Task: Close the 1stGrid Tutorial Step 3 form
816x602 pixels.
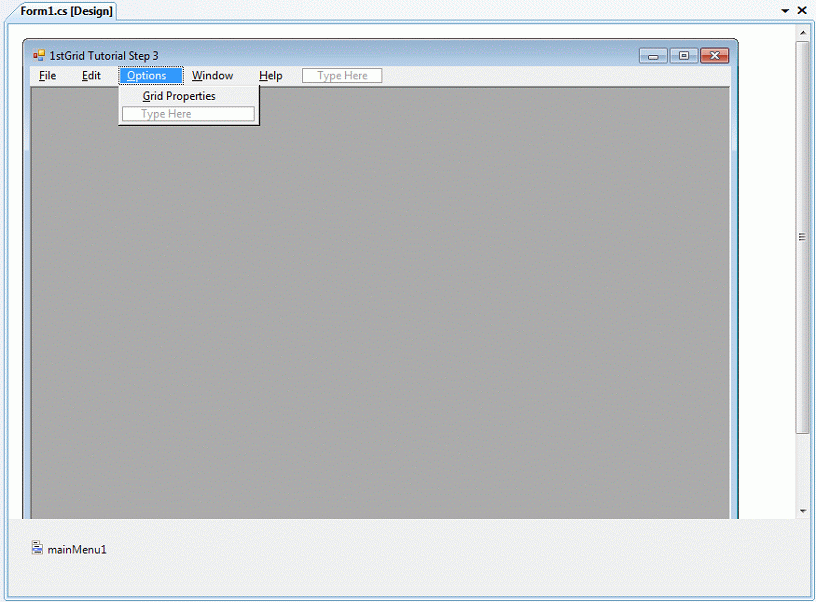Action: (715, 56)
